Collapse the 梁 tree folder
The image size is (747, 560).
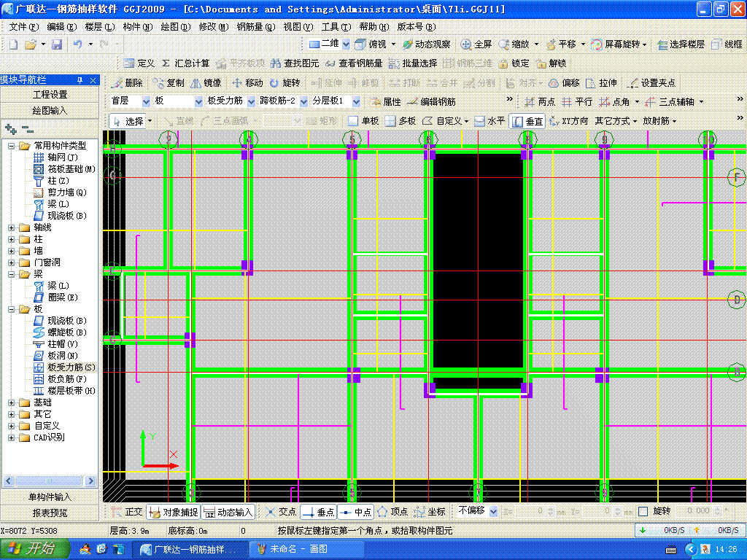click(x=12, y=274)
